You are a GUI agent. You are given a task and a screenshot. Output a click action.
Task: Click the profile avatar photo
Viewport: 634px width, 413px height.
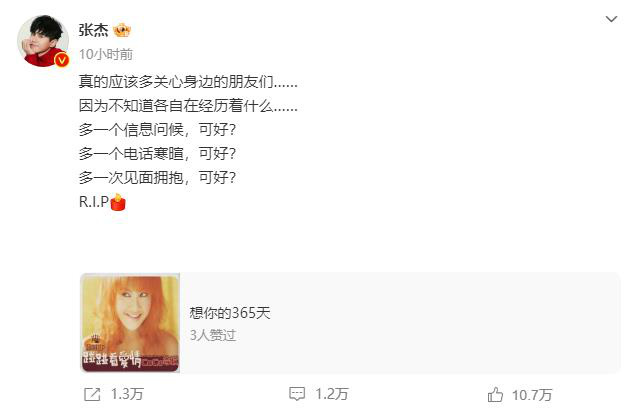(43, 41)
